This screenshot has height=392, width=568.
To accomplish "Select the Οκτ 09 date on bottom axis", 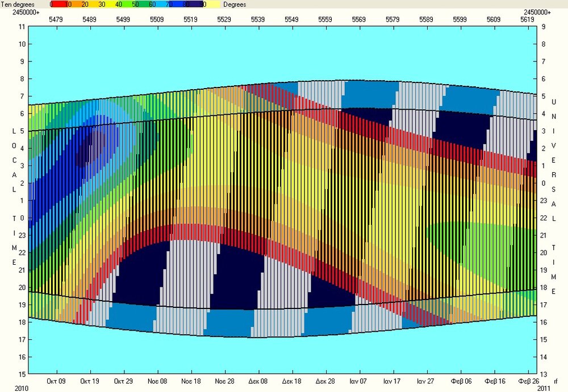I will (x=56, y=381).
